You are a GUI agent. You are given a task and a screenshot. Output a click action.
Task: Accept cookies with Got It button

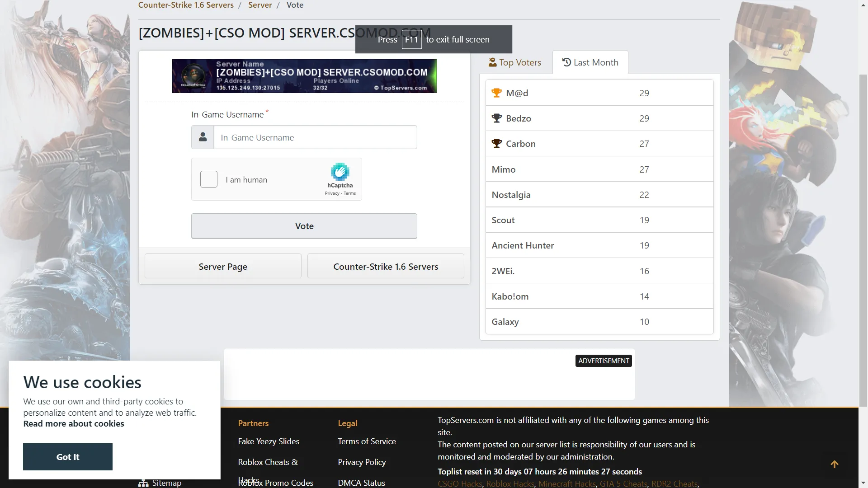click(x=68, y=457)
